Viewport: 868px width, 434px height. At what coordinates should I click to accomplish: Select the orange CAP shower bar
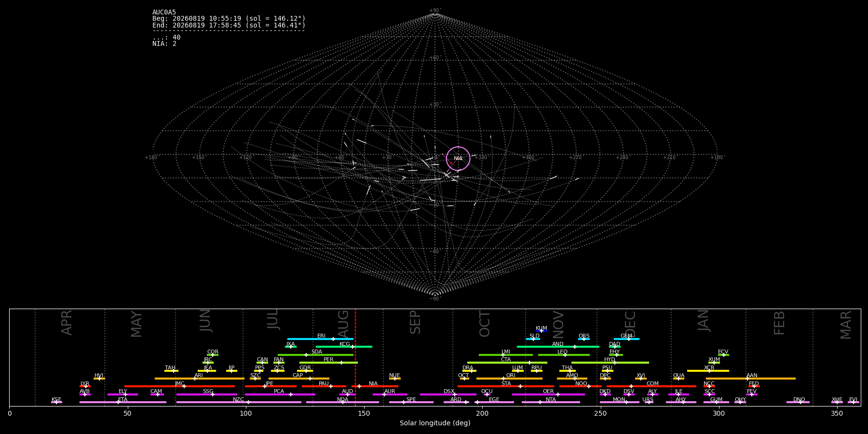[x=299, y=379]
